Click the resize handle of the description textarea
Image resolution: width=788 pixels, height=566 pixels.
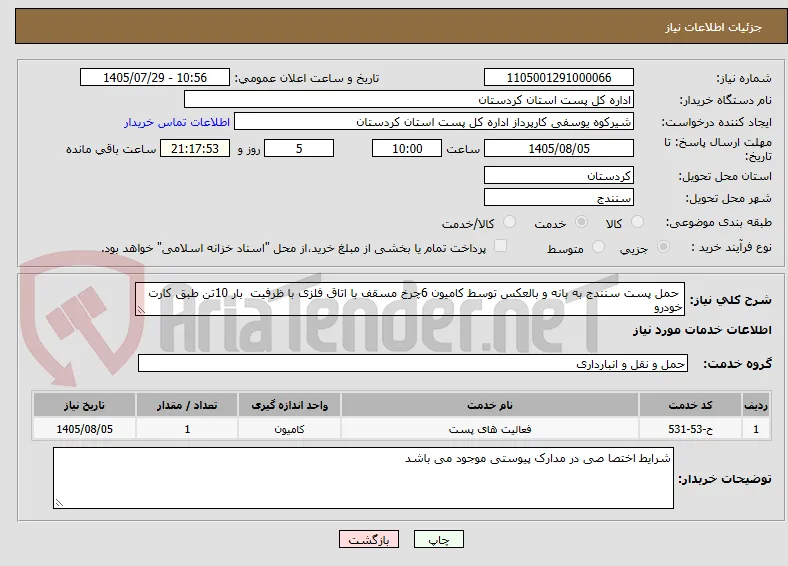[141, 311]
